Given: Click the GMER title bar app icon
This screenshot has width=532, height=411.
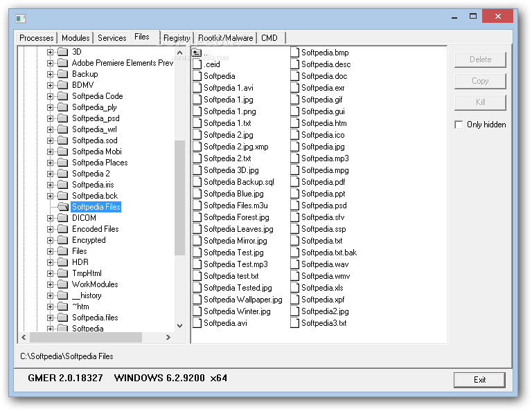Looking at the screenshot, I should 21,18.
